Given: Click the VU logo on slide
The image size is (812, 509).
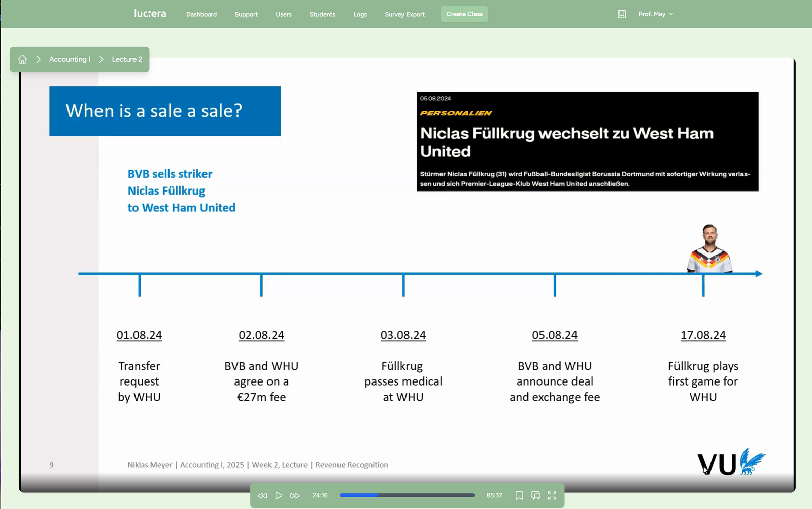Looking at the screenshot, I should pyautogui.click(x=731, y=462).
